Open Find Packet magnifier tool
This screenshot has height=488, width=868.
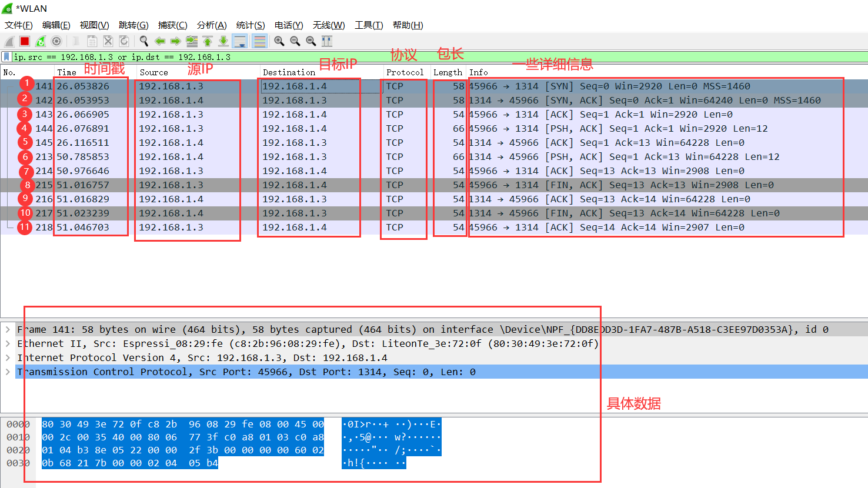pos(144,41)
